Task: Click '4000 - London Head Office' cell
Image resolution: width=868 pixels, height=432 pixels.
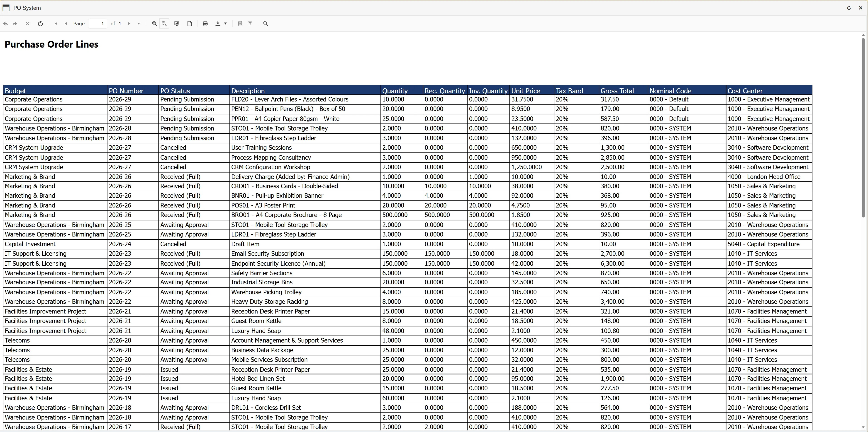Action: click(x=769, y=177)
